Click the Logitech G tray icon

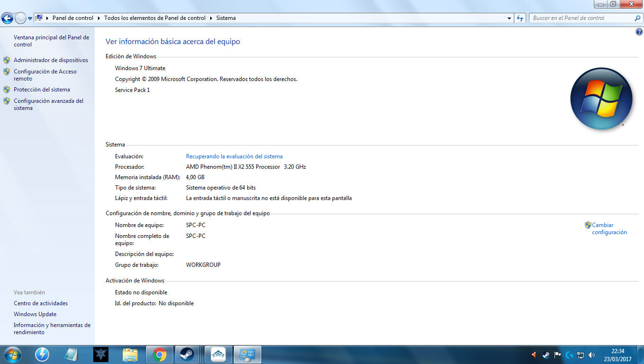pos(569,355)
